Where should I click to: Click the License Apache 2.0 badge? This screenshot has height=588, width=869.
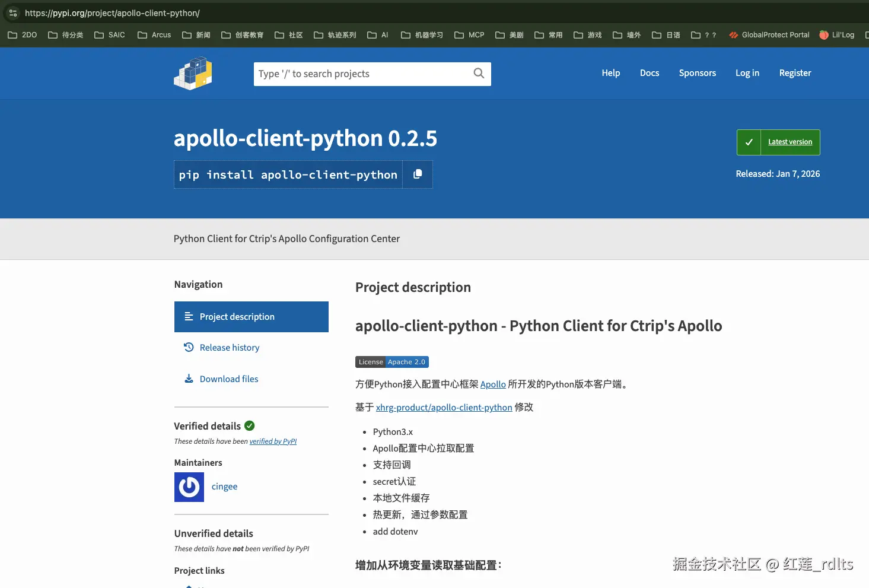pyautogui.click(x=392, y=362)
